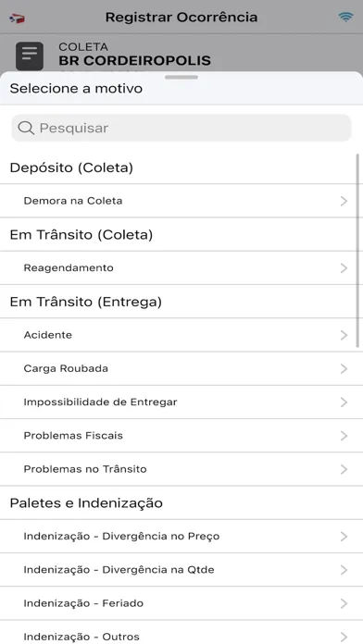The width and height of the screenshot is (363, 644).
Task: Tap the sheet grabber handle at top
Action: 181,77
